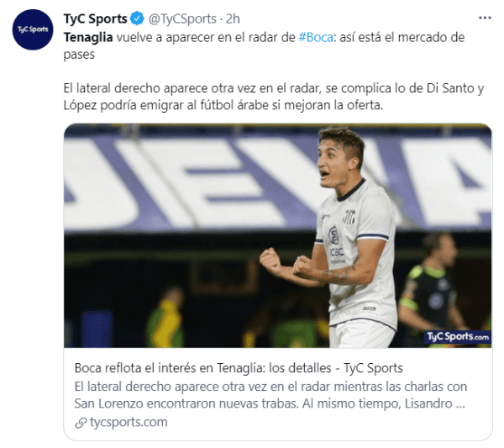
Task: Click the tweet text 'así está el mercado de pases'
Action: click(264, 45)
